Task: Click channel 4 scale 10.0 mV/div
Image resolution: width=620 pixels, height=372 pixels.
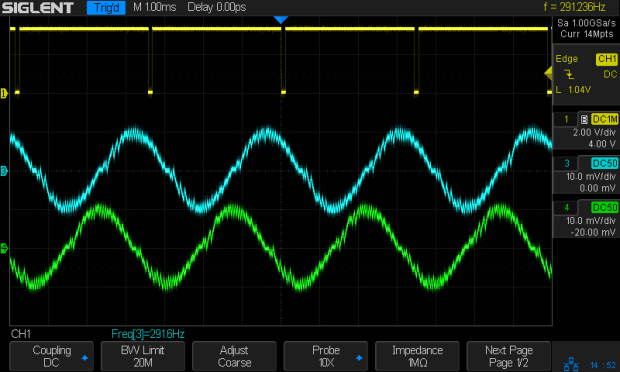Action: pos(591,221)
